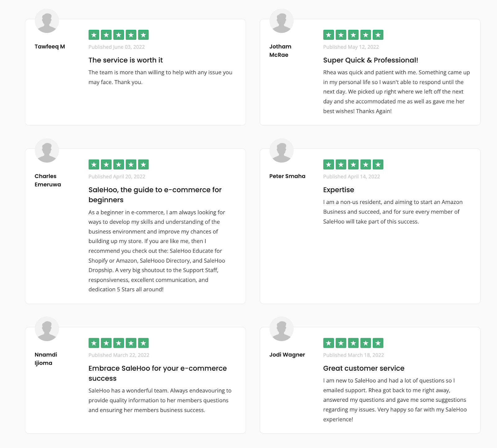Open 'Super Quick & Professional!' review title
This screenshot has width=497, height=448.
371,60
